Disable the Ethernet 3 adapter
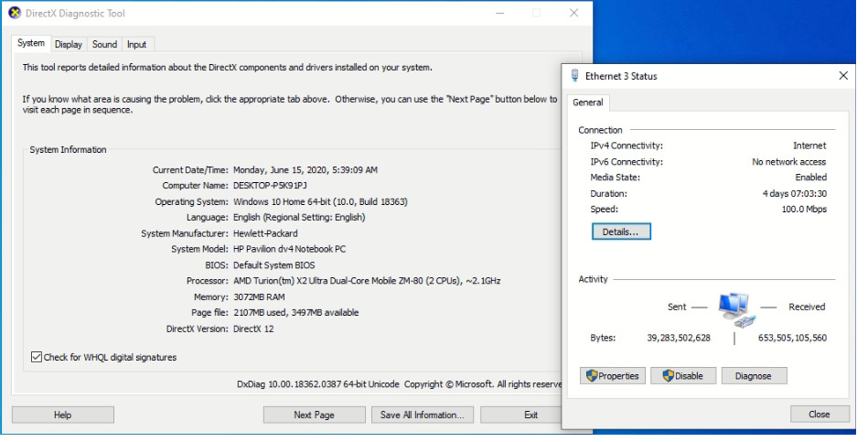 683,375
